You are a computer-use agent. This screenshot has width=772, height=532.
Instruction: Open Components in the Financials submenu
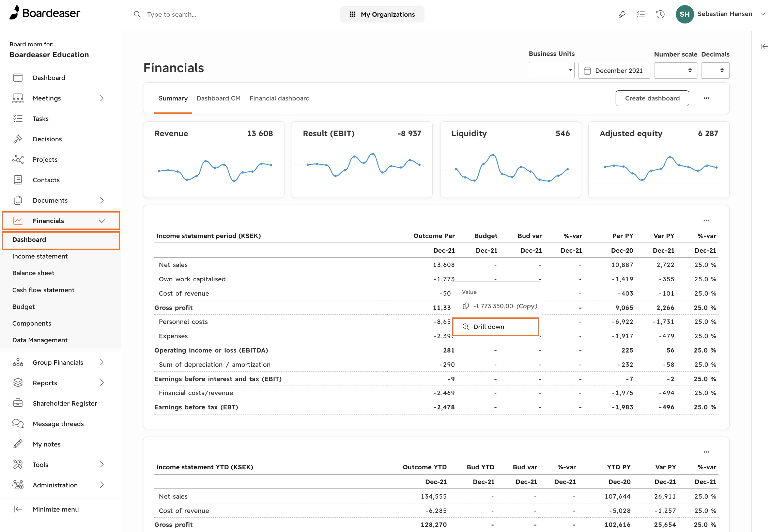[x=32, y=323]
